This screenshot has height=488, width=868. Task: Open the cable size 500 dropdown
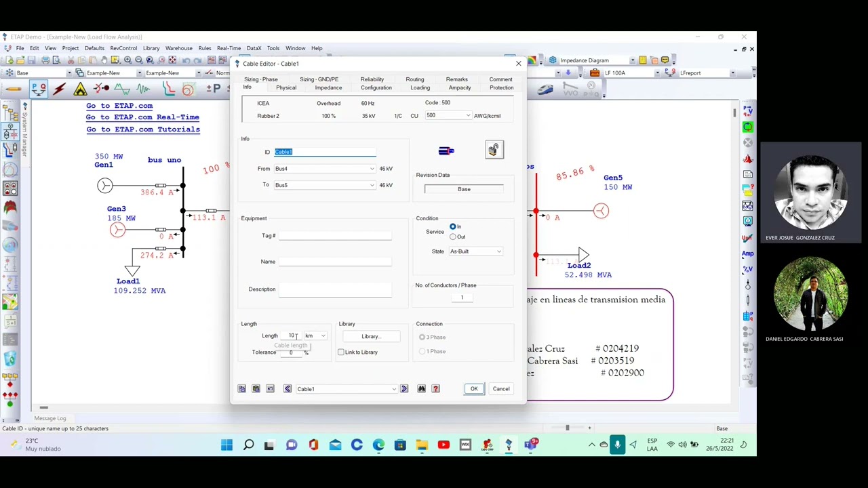tap(467, 116)
